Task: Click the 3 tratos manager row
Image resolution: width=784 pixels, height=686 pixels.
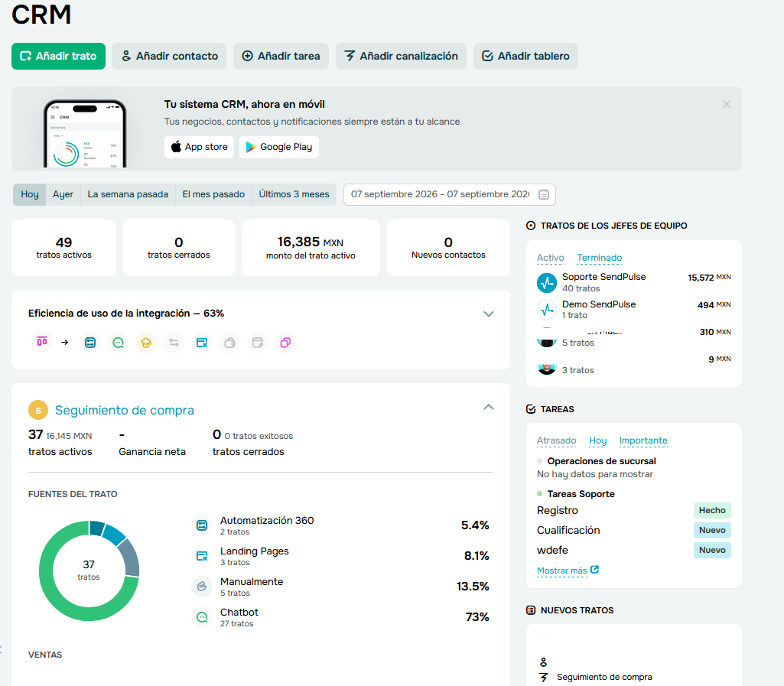Action: [x=633, y=365]
